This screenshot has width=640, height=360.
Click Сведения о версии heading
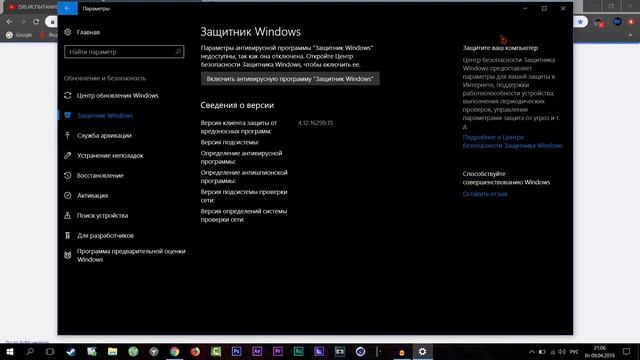pos(237,105)
